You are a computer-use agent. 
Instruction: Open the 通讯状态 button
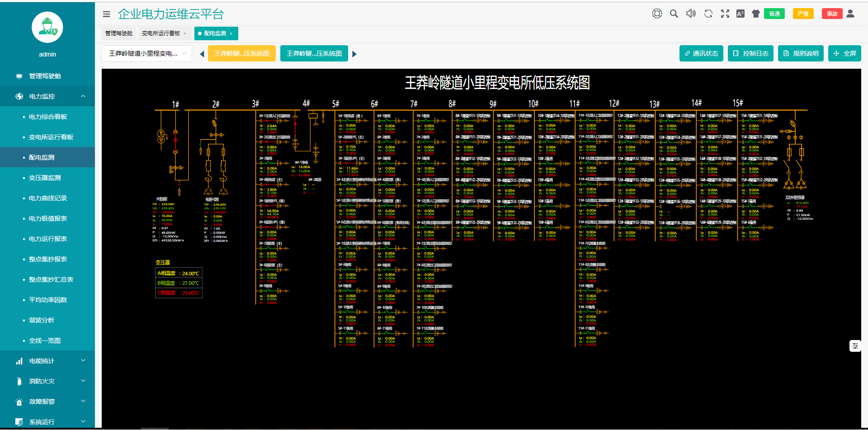tap(701, 53)
